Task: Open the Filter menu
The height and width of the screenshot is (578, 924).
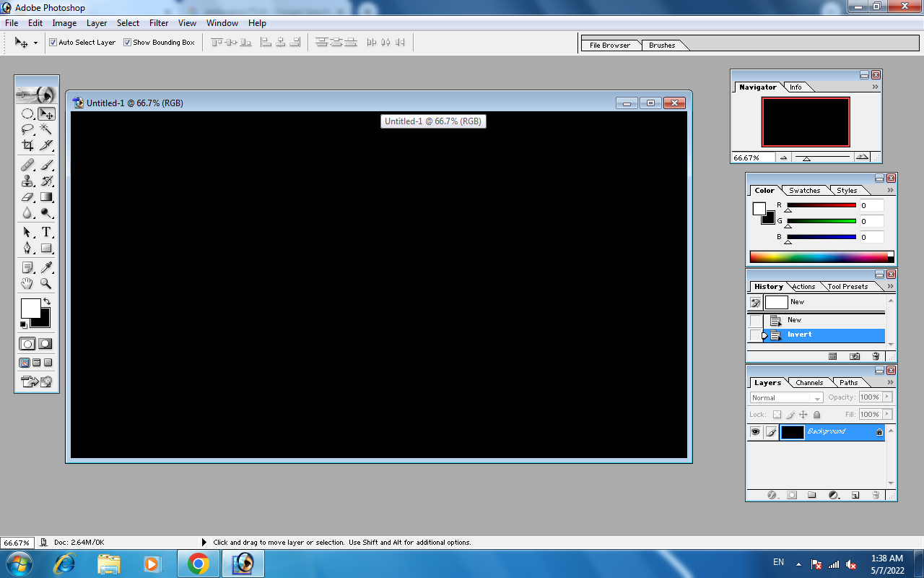Action: [x=159, y=23]
